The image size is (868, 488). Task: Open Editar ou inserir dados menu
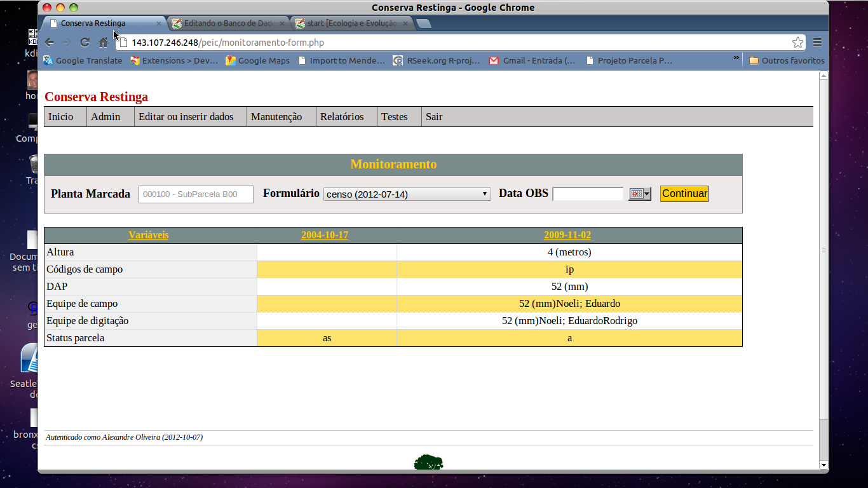[186, 117]
